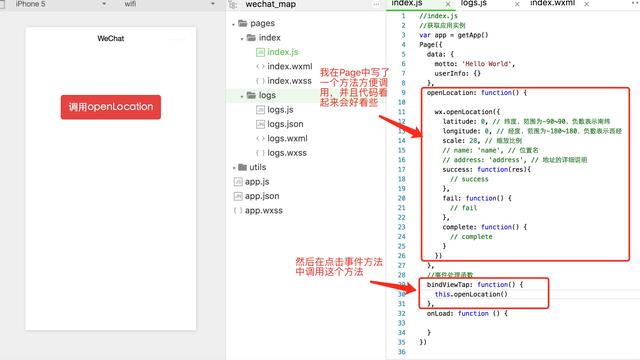The height and width of the screenshot is (360, 640).
Task: Click the index.wxml file icon
Action: [260, 67]
